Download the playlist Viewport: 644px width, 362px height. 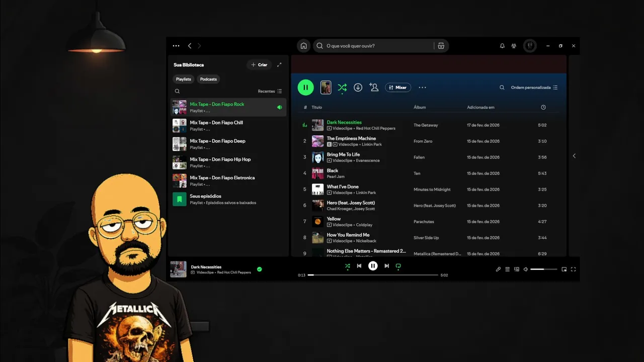coord(358,87)
